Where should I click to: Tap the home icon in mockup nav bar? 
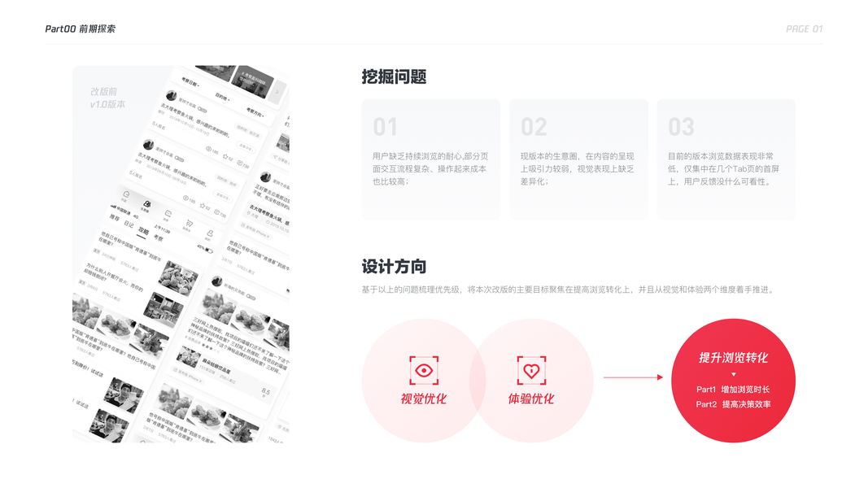pos(126,194)
